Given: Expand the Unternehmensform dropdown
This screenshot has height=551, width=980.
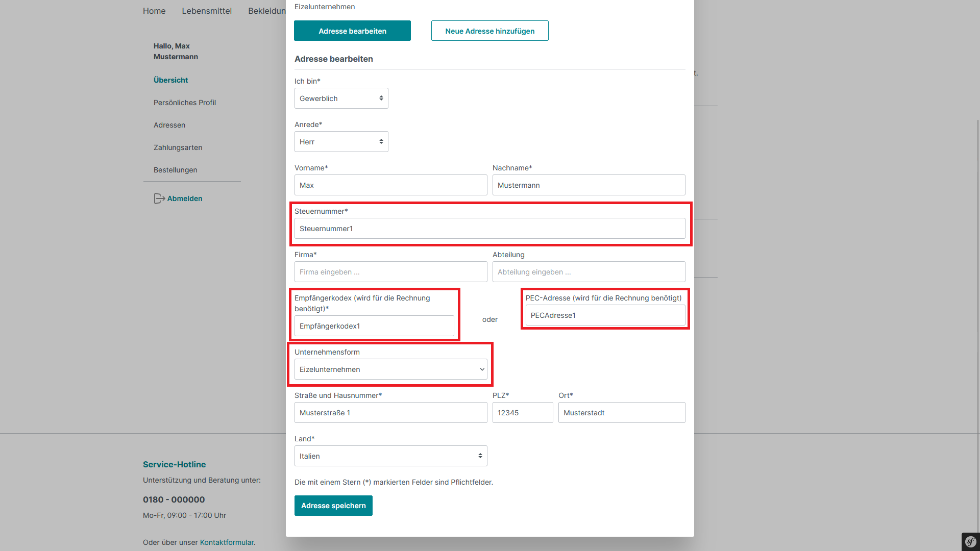Looking at the screenshot, I should (x=390, y=369).
